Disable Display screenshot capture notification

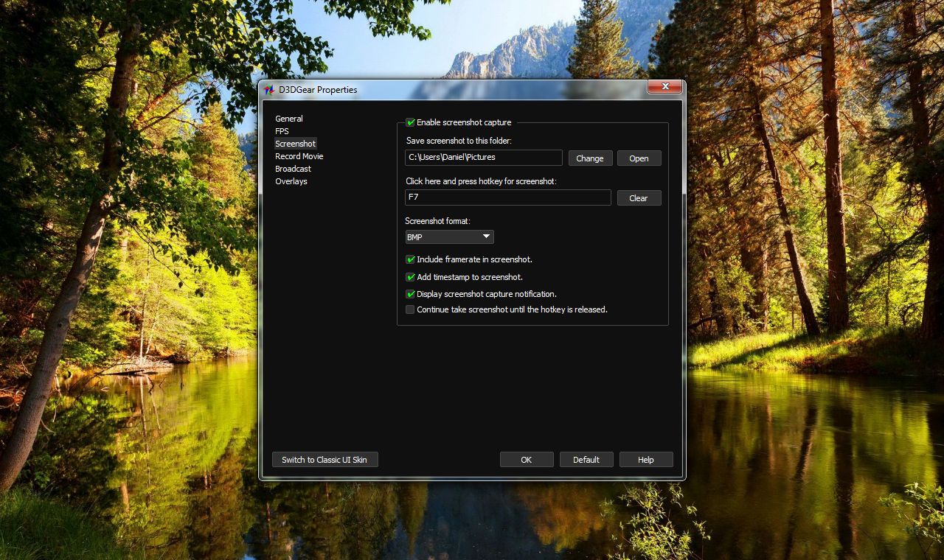tap(411, 294)
